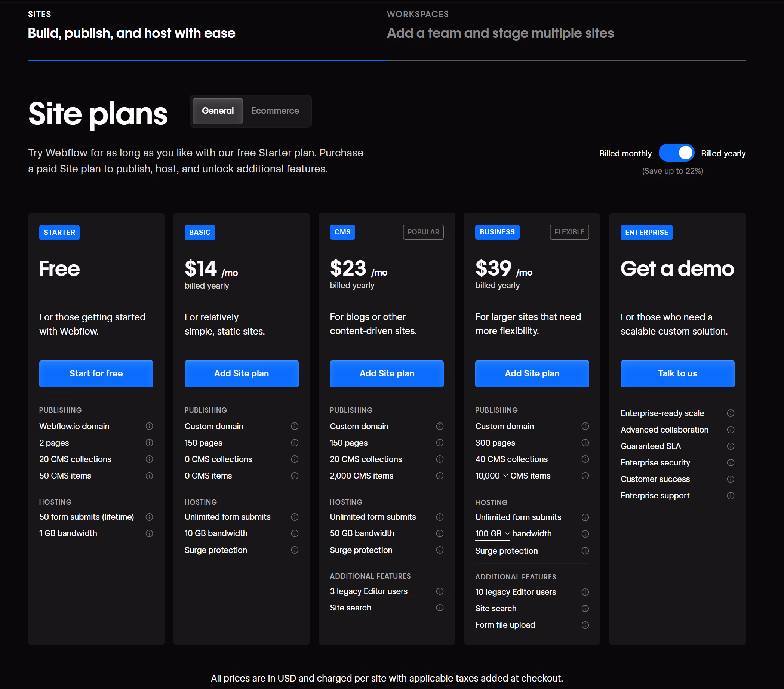Click info icon beside 0 CMS collections
784x689 pixels.
pos(295,459)
